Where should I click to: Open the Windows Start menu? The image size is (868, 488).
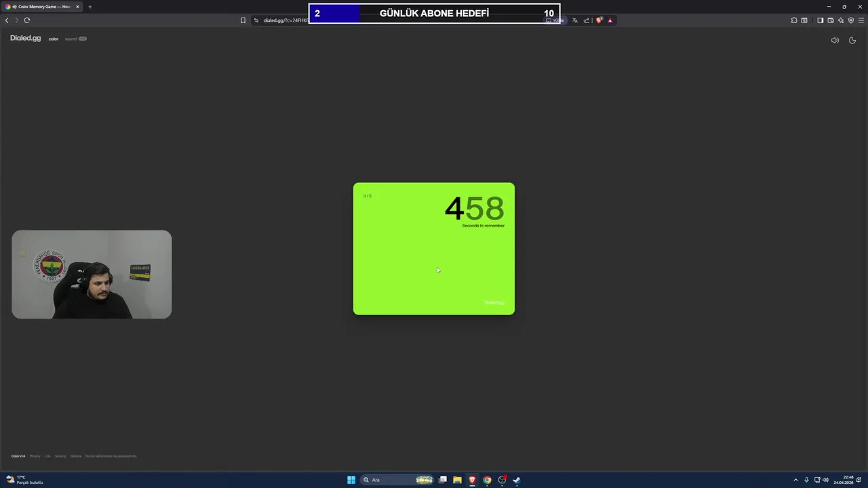click(351, 480)
